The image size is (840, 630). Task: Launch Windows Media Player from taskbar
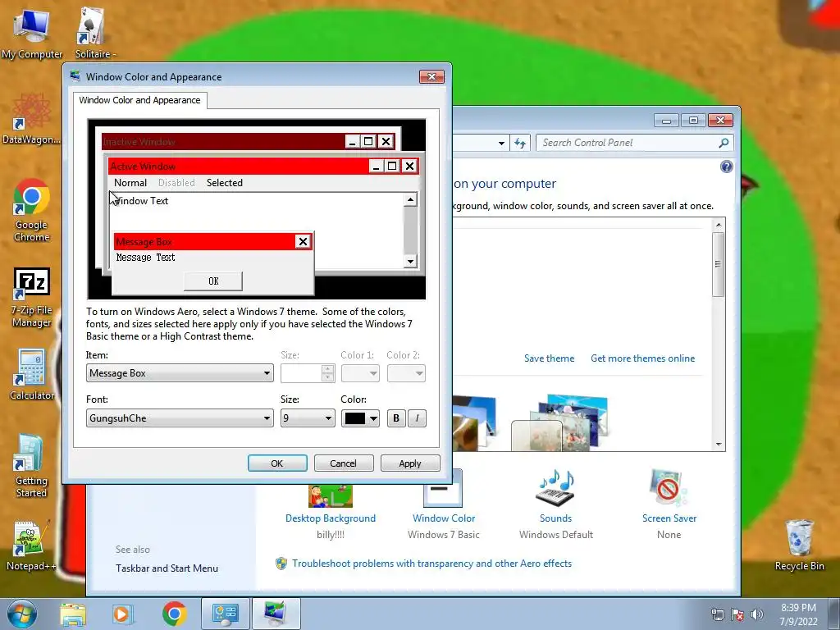click(x=122, y=614)
